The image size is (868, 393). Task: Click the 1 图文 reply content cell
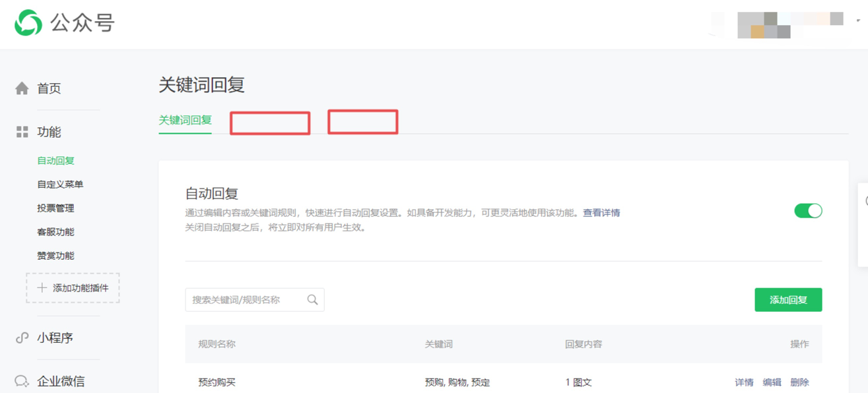click(579, 382)
